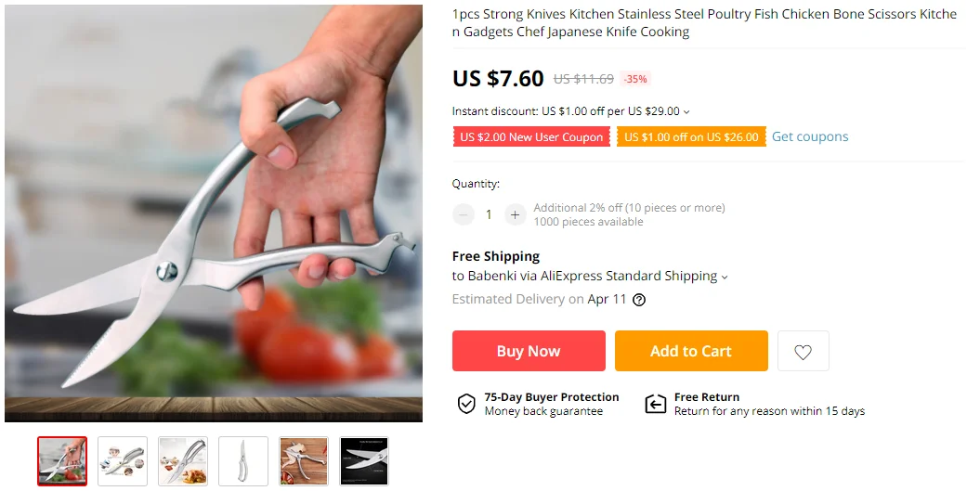Image resolution: width=980 pixels, height=491 pixels.
Task: Open the Get coupons link
Action: (x=810, y=136)
